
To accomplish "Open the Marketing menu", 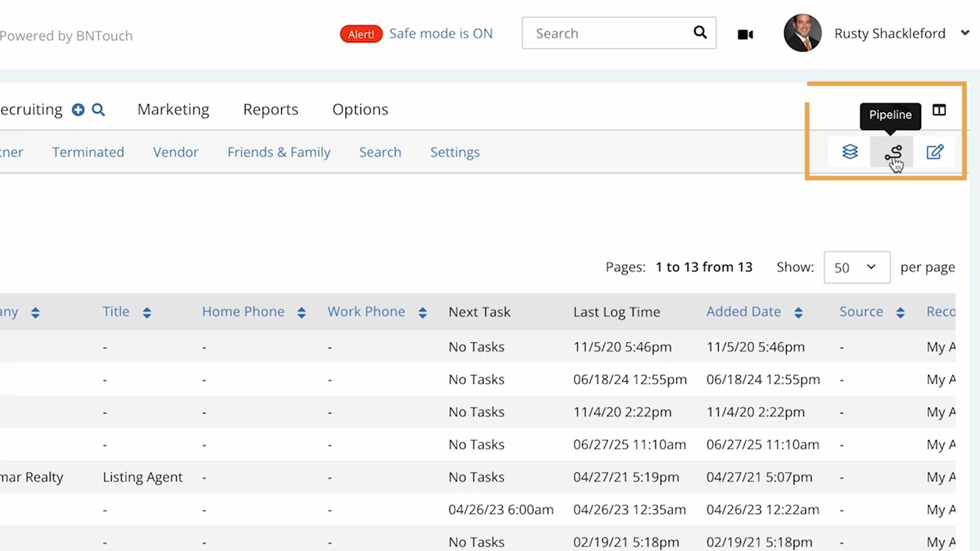I will [x=173, y=109].
